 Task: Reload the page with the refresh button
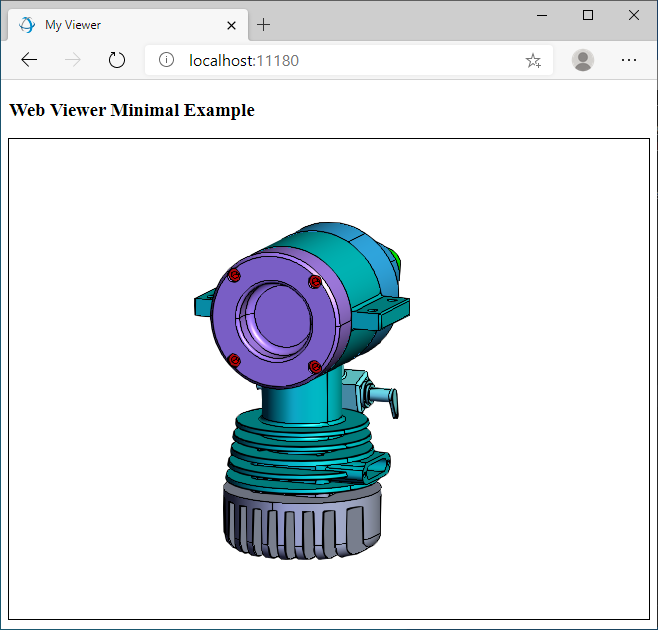pyautogui.click(x=117, y=60)
